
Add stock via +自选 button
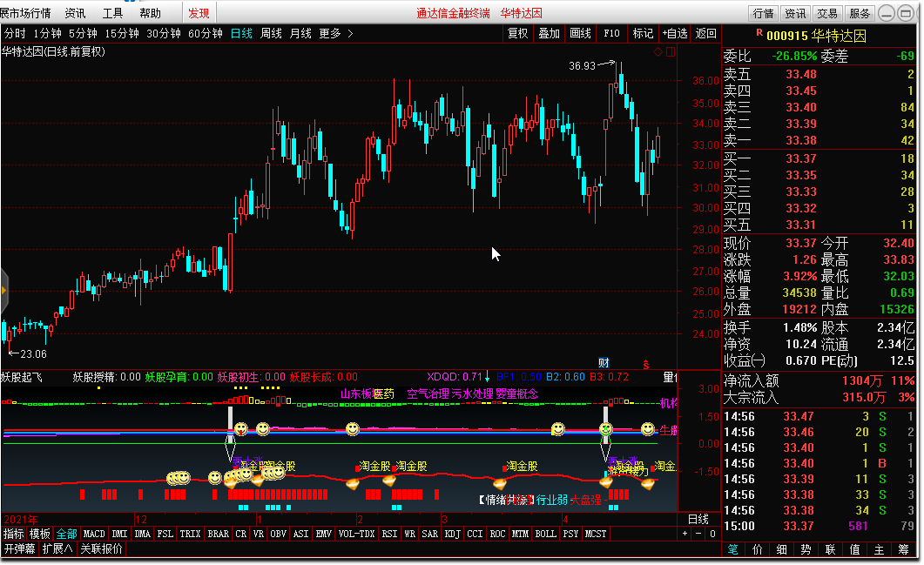coord(675,34)
